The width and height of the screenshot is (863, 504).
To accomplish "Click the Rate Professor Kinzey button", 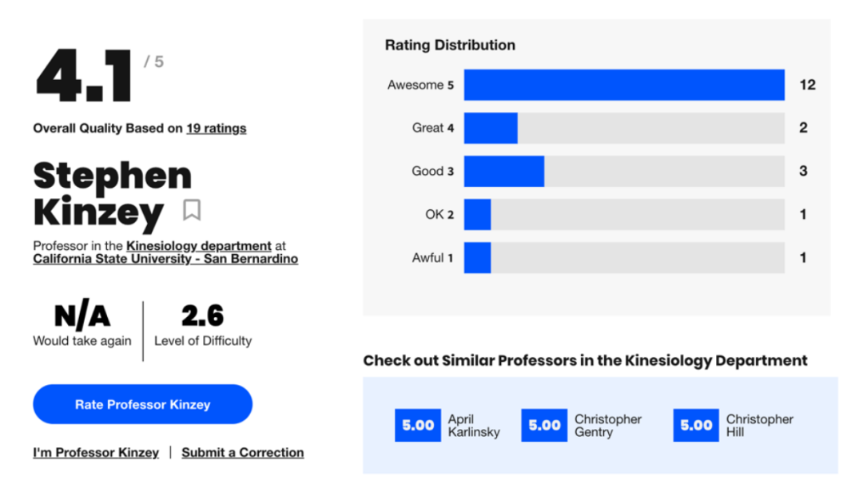I will [142, 404].
